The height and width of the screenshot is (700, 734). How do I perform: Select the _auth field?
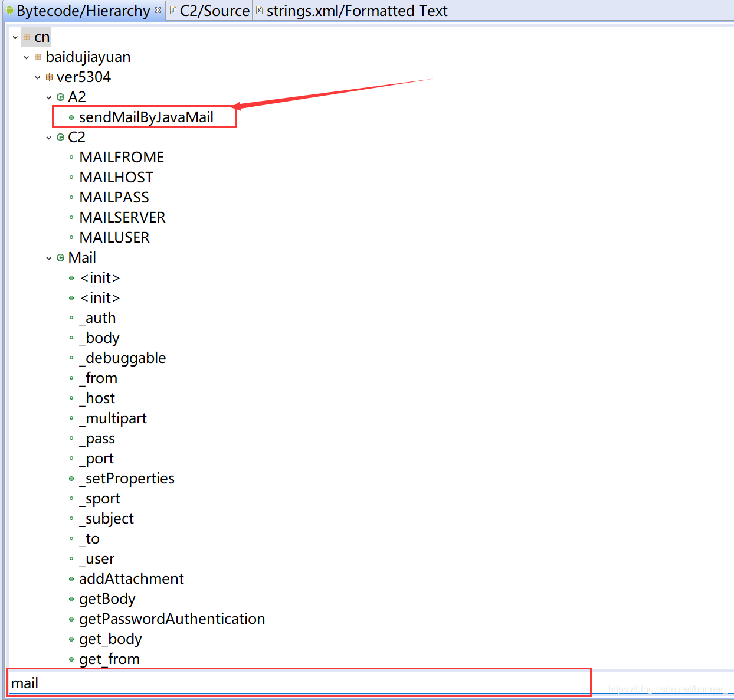coord(97,318)
